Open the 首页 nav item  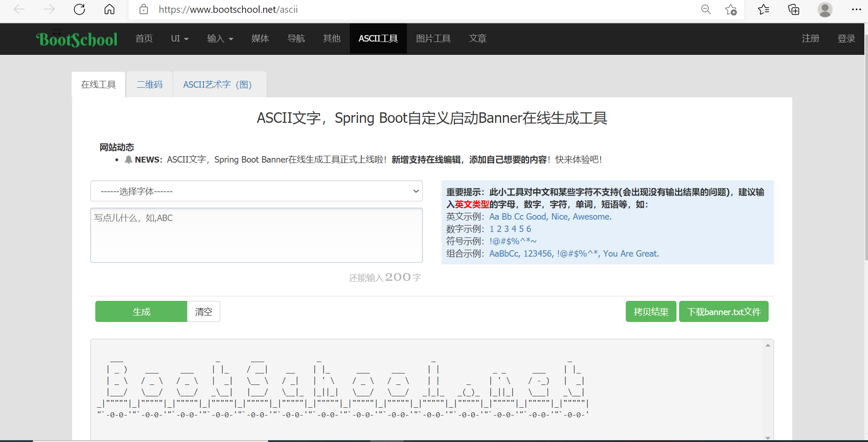pyautogui.click(x=144, y=39)
